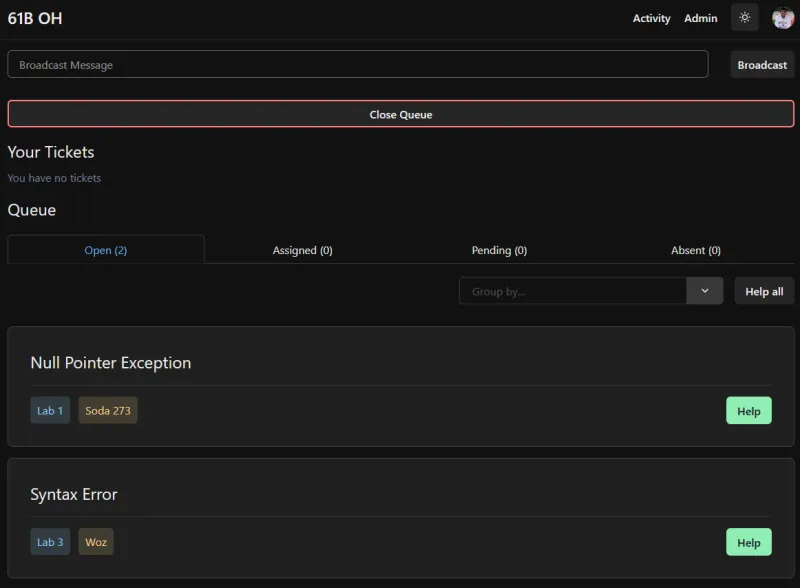Click the Close Queue button

[401, 114]
